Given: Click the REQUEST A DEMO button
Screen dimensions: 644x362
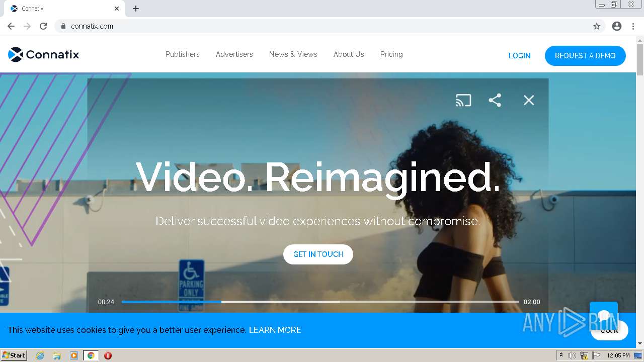Looking at the screenshot, I should (585, 56).
